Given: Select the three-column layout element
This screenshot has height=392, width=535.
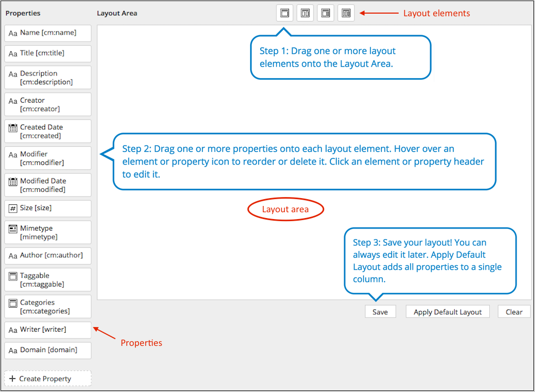Looking at the screenshot, I should 346,13.
